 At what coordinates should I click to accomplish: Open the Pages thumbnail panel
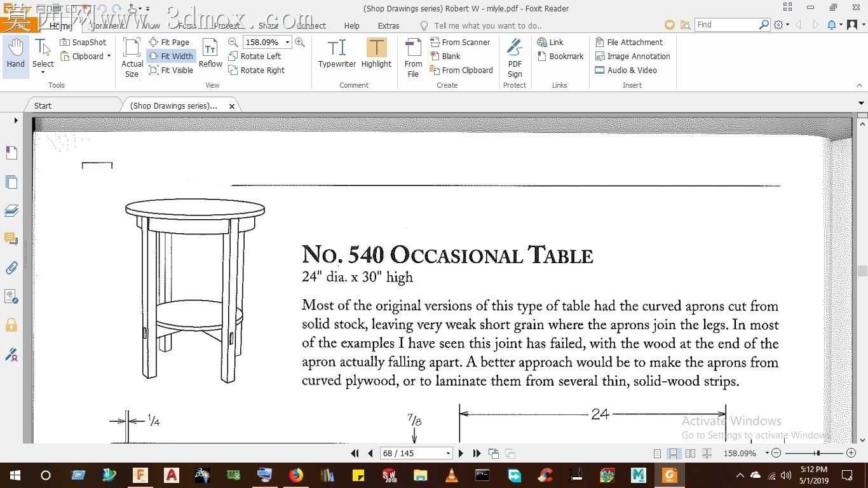[x=11, y=182]
